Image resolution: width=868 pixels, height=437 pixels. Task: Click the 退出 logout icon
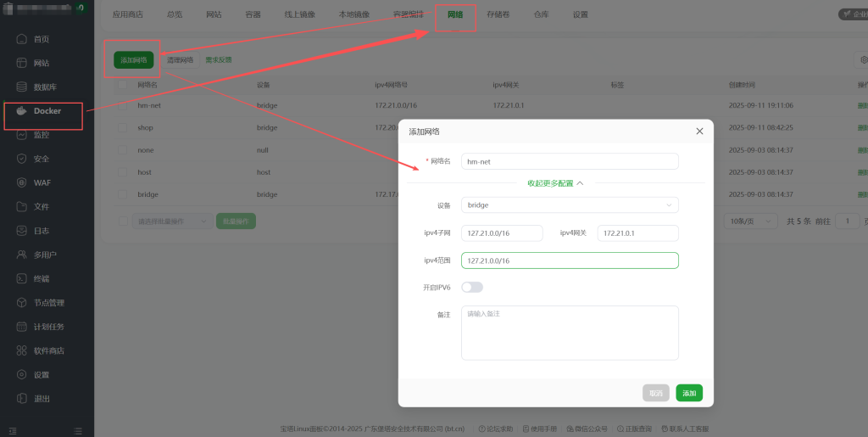(x=22, y=399)
